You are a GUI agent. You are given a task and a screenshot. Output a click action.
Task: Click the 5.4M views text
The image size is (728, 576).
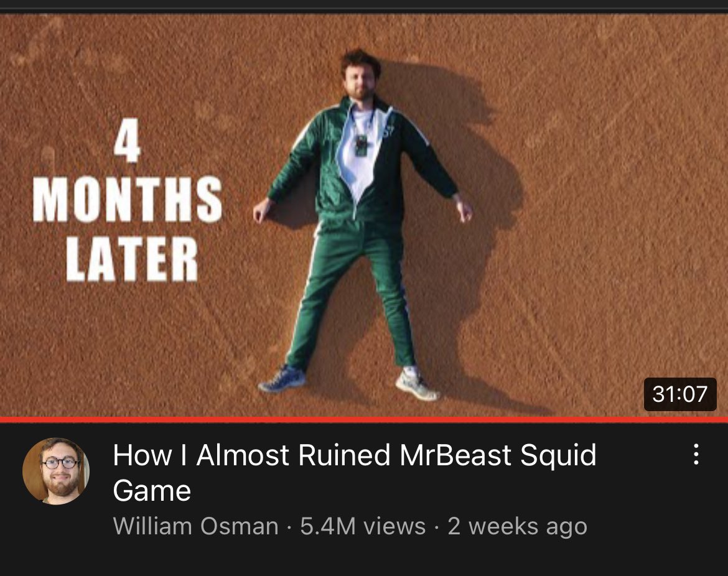point(363,526)
